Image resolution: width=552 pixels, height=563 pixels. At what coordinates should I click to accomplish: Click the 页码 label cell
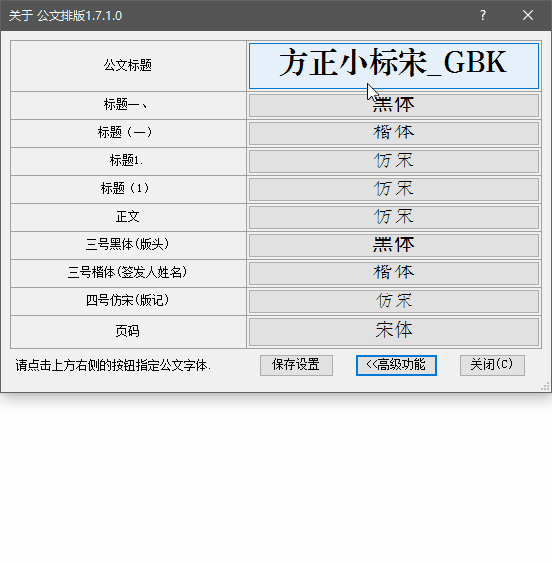pos(128,331)
